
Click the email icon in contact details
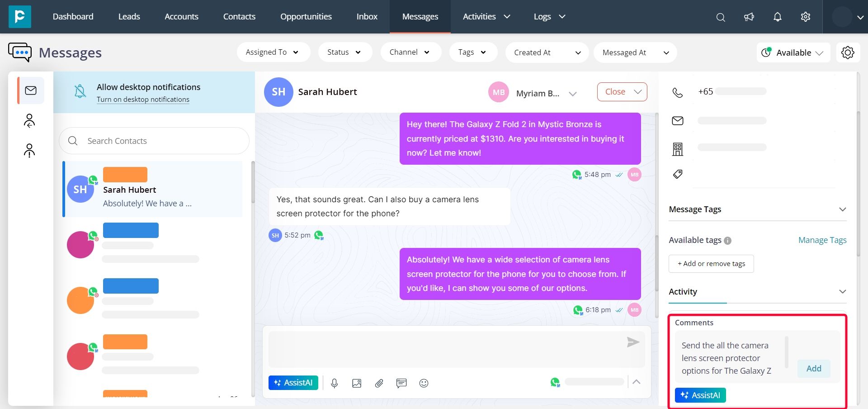(x=678, y=121)
